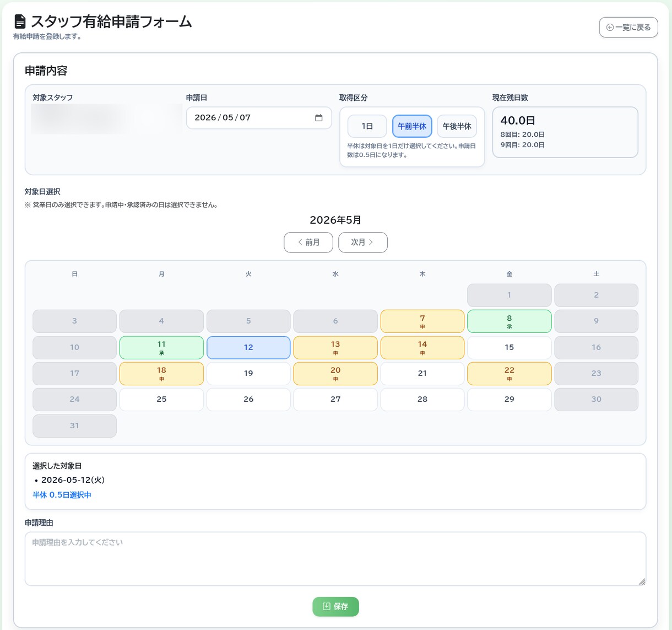Click the pending May 18 calendar cell
Image resolution: width=672 pixels, height=630 pixels.
click(x=161, y=373)
